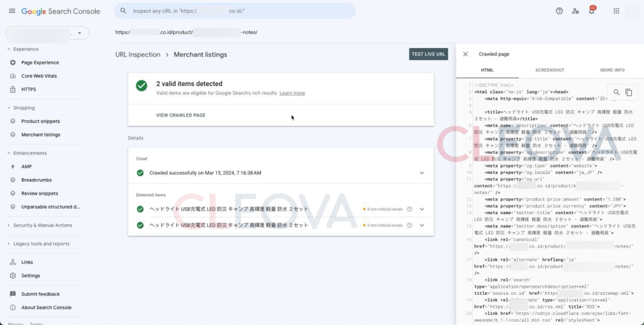Collapse the Shopping sidebar section

click(x=9, y=108)
